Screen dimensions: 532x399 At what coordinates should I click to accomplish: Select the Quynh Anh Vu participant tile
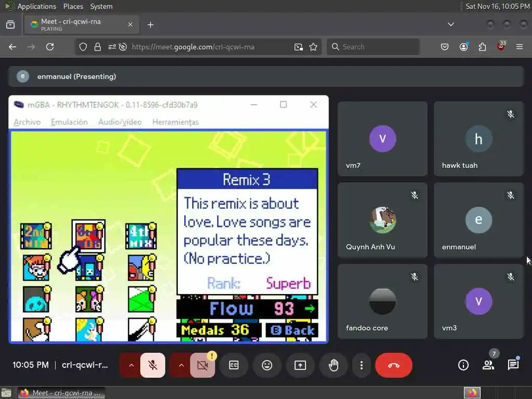click(x=382, y=220)
